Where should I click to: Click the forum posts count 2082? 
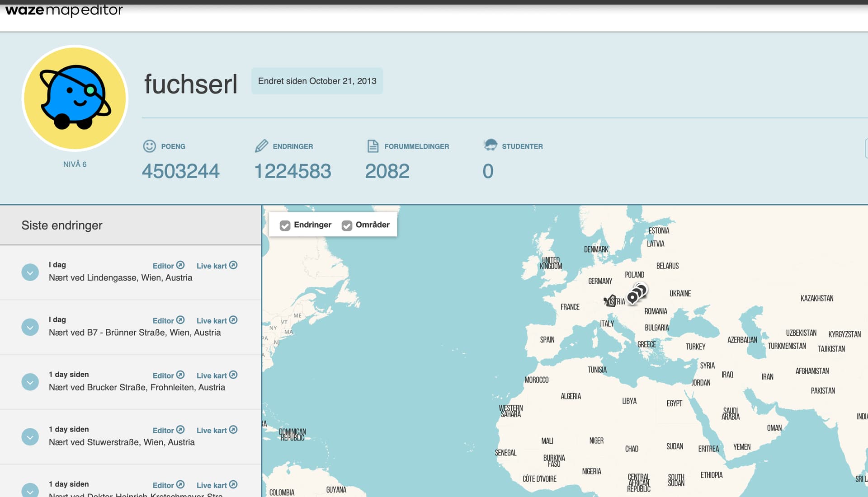pos(387,171)
